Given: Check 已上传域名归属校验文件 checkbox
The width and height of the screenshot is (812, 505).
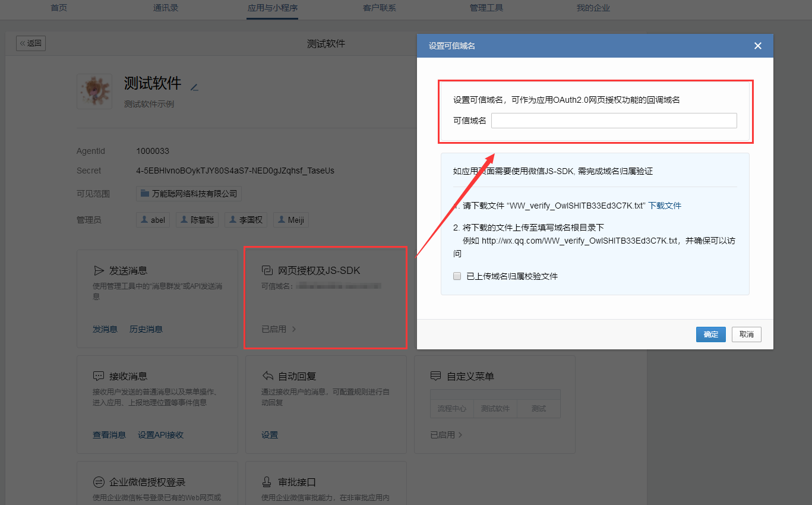Looking at the screenshot, I should tap(457, 276).
